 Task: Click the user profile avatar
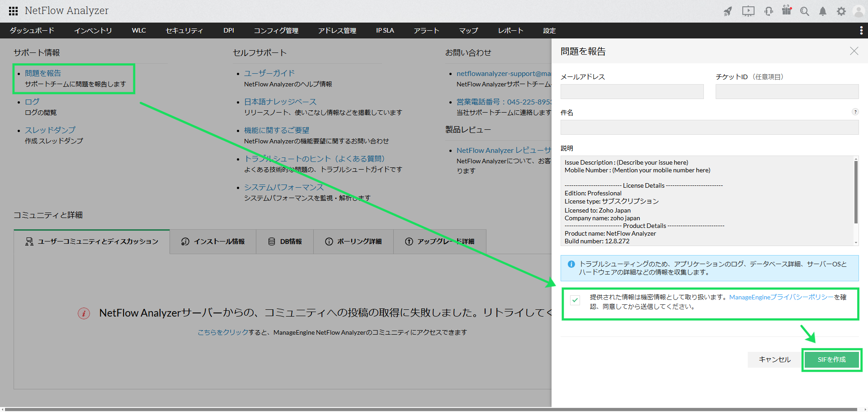pyautogui.click(x=858, y=11)
